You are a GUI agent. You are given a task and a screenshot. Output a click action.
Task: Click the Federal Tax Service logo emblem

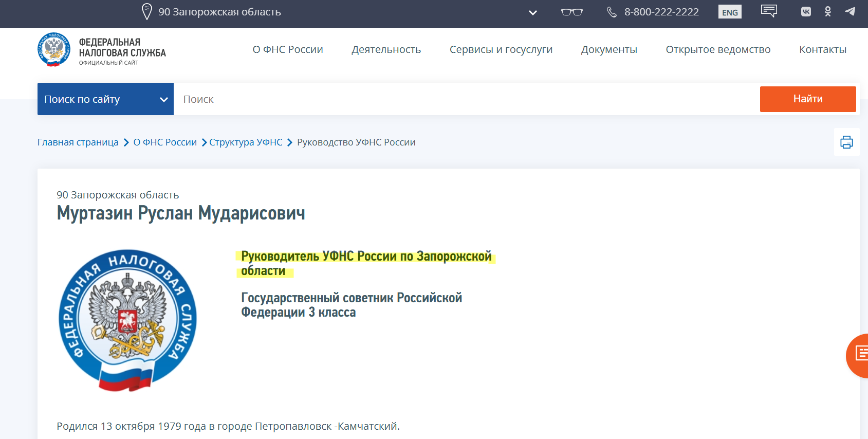[54, 49]
